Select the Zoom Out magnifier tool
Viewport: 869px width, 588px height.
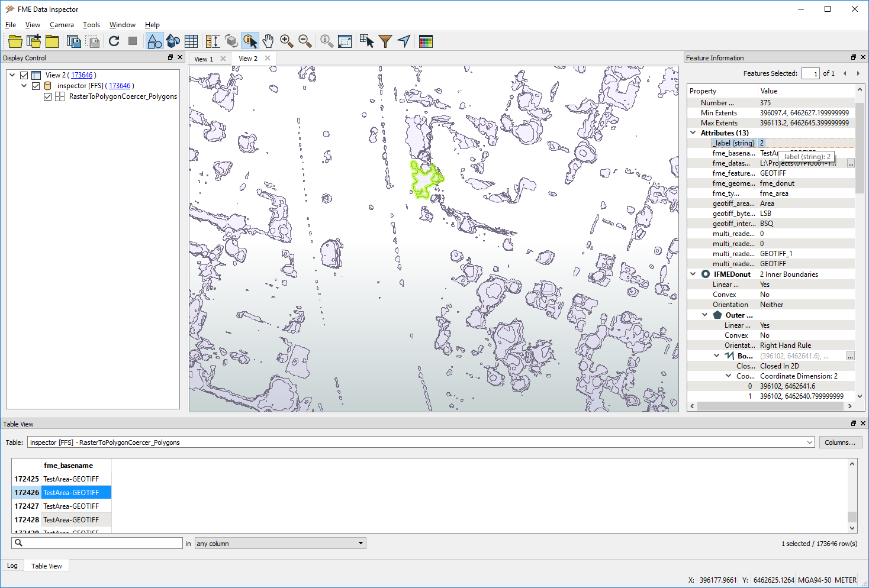305,41
